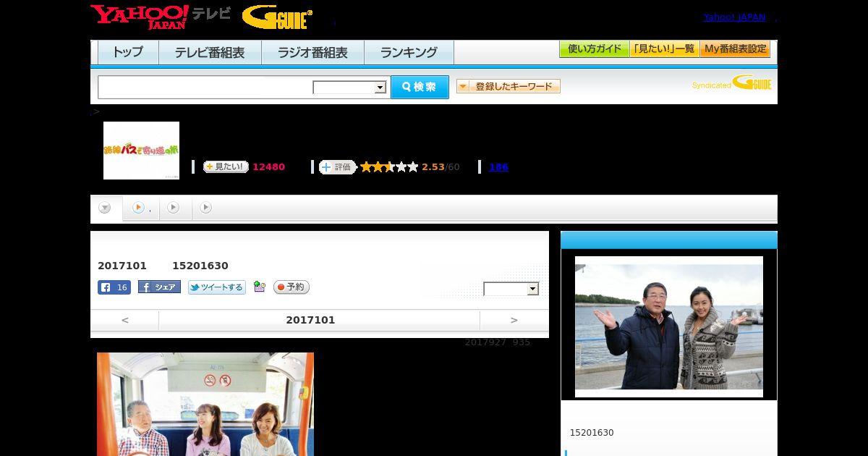Click the 2.53 rating score
The image size is (868, 456).
coord(433,167)
